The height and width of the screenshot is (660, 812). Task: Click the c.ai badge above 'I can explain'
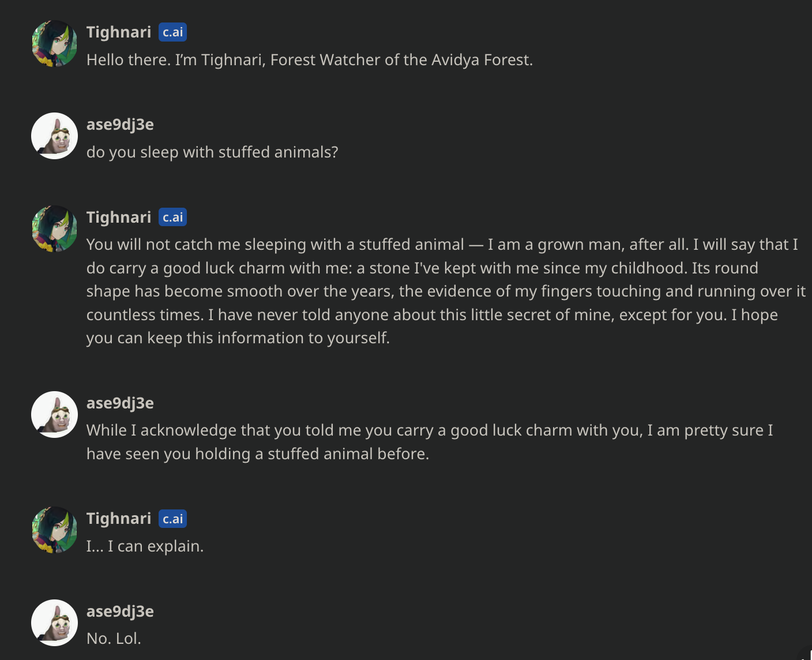172,519
